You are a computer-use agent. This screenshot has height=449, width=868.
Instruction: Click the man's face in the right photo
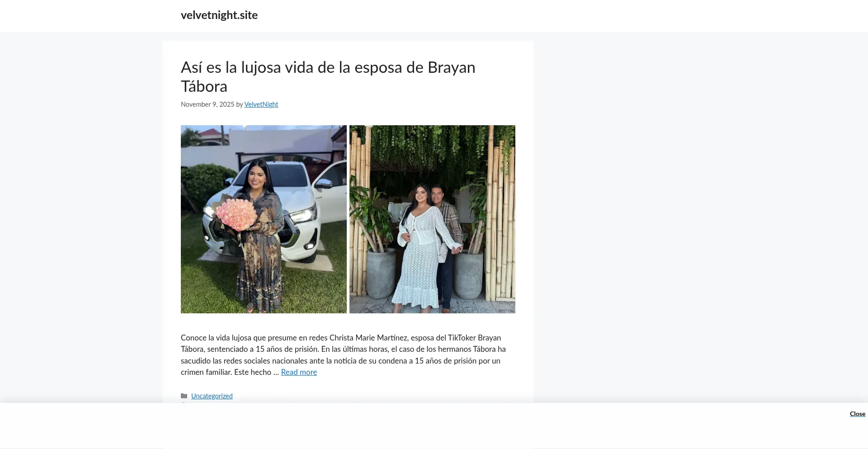[x=436, y=193]
